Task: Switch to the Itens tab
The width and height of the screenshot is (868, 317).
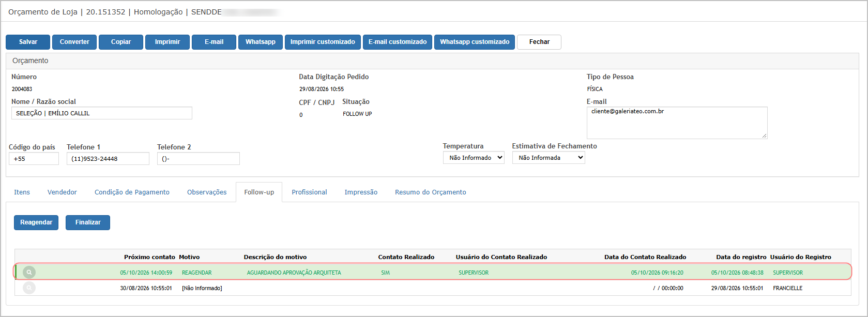Action: coord(22,192)
